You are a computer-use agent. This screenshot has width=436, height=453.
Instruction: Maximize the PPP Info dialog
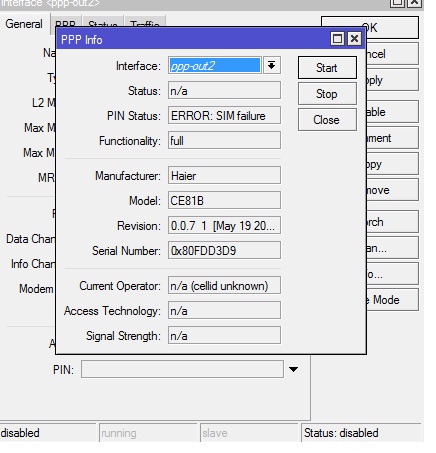tap(337, 39)
